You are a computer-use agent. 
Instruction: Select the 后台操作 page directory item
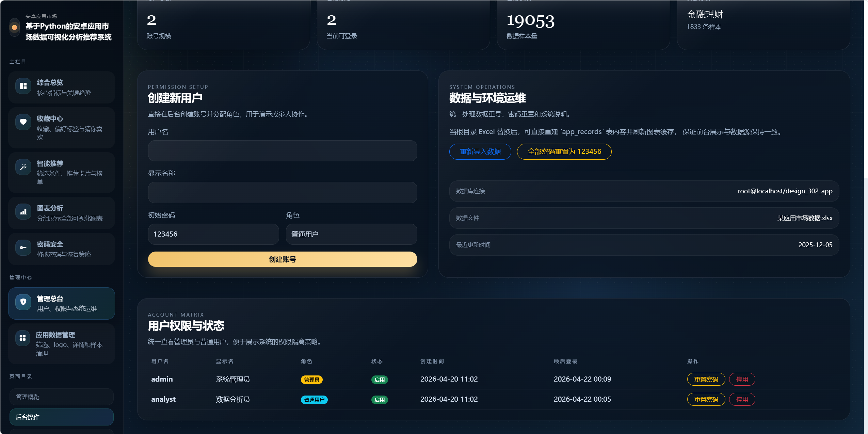click(61, 417)
